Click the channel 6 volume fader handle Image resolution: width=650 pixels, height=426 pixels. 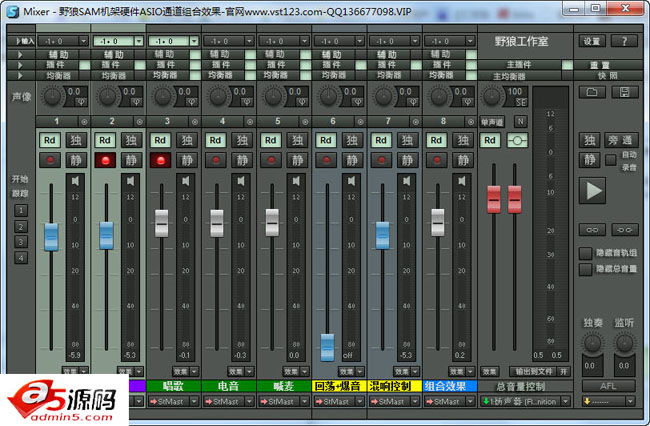(327, 347)
